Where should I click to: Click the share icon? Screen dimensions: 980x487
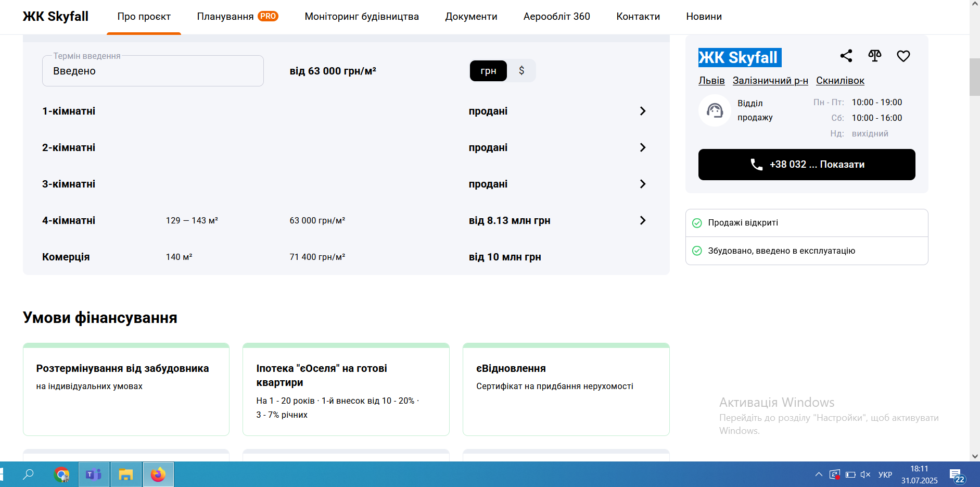click(x=846, y=56)
